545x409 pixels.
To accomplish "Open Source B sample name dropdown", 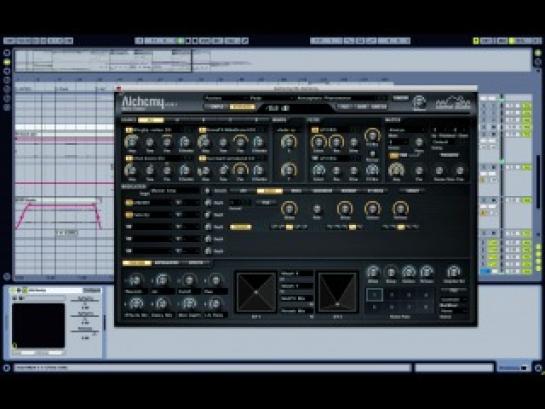I will [236, 130].
